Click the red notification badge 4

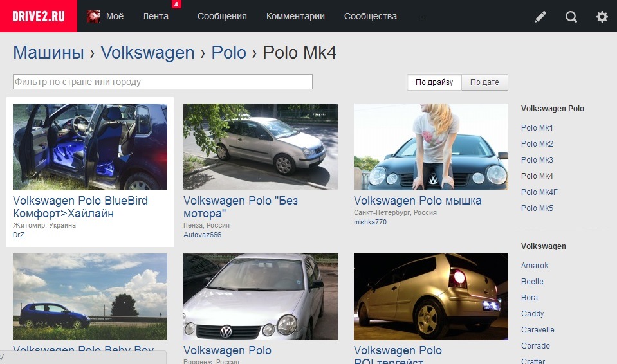(x=176, y=5)
